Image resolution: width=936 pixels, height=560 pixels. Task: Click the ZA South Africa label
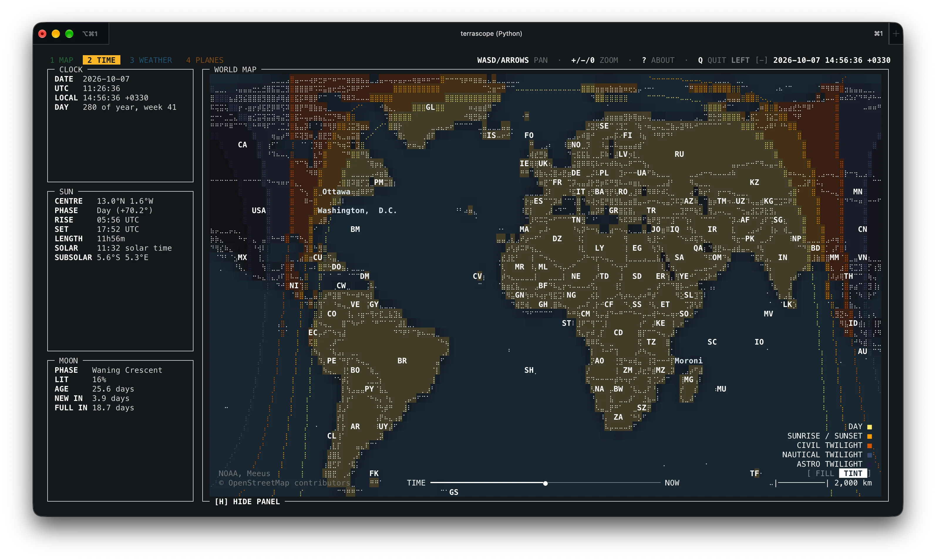[618, 417]
